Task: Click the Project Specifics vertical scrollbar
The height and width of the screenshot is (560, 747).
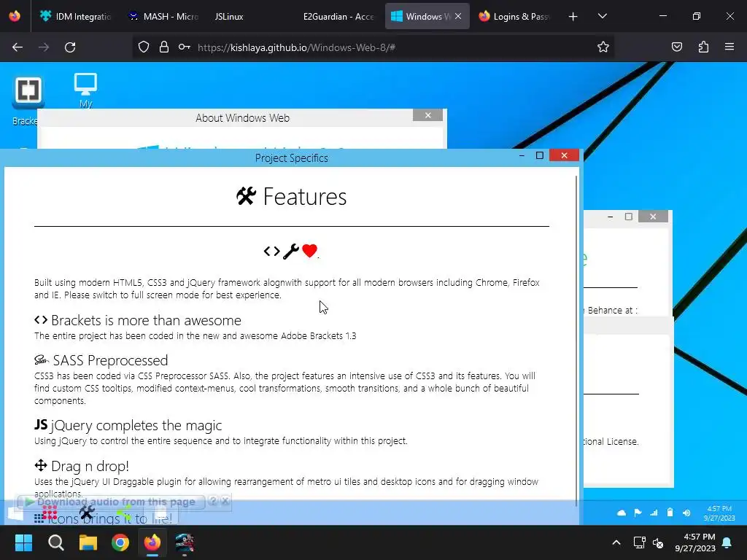Action: 576,341
